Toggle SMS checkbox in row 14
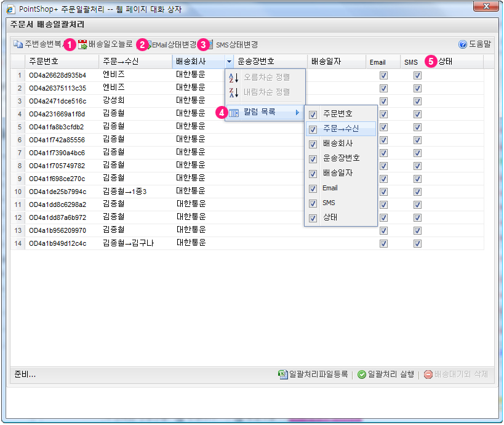 417,243
